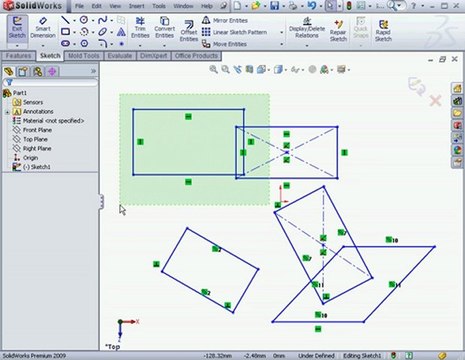Viewport: 465px width, 360px height.
Task: Open the Rectangle tool dropdown arrow
Action: pyautogui.click(x=74, y=32)
